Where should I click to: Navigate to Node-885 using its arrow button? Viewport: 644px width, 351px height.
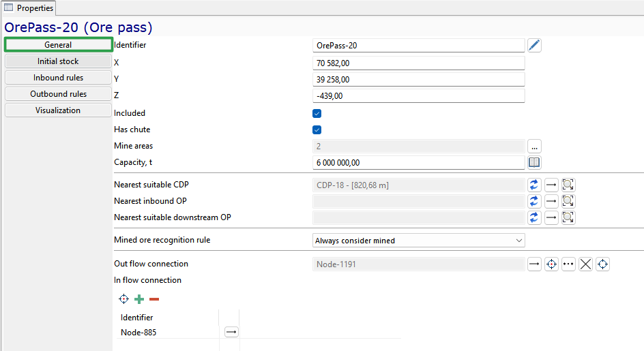click(x=232, y=332)
